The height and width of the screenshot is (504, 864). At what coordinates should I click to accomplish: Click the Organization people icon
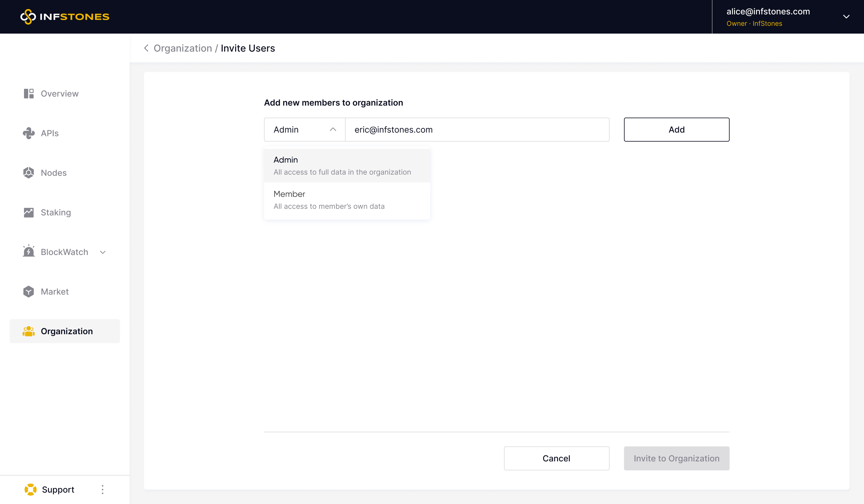pos(29,331)
